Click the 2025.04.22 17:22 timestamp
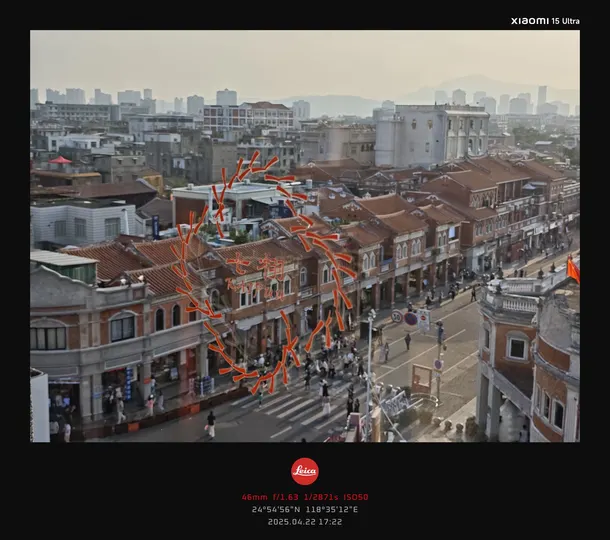 [304, 521]
